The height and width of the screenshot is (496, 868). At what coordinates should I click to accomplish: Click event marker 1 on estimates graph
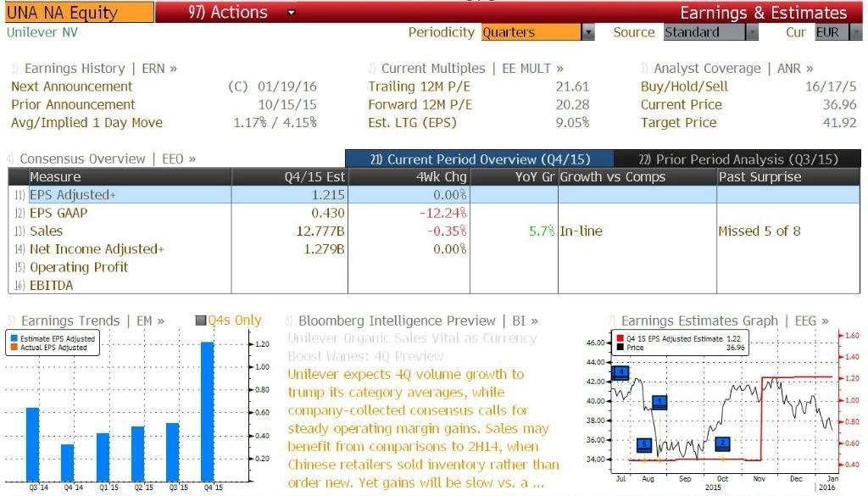pos(659,402)
